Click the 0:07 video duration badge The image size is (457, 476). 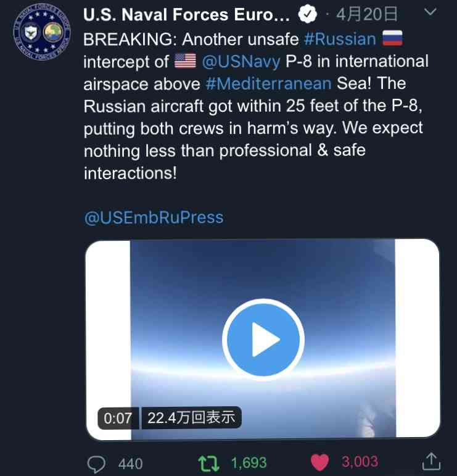(118, 418)
